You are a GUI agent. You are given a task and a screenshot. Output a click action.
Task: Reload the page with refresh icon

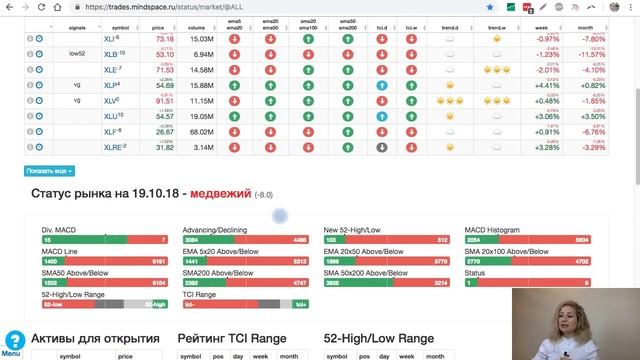coord(41,7)
